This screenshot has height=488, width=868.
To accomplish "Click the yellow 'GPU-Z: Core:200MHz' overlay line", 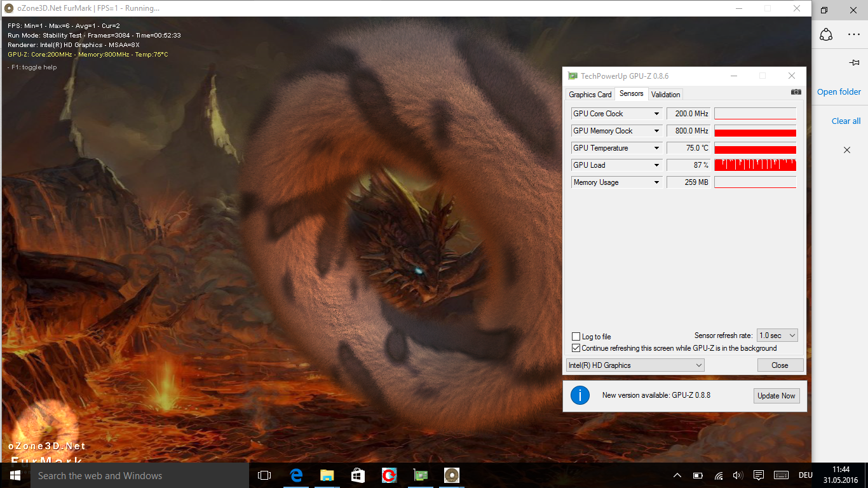I will [88, 55].
